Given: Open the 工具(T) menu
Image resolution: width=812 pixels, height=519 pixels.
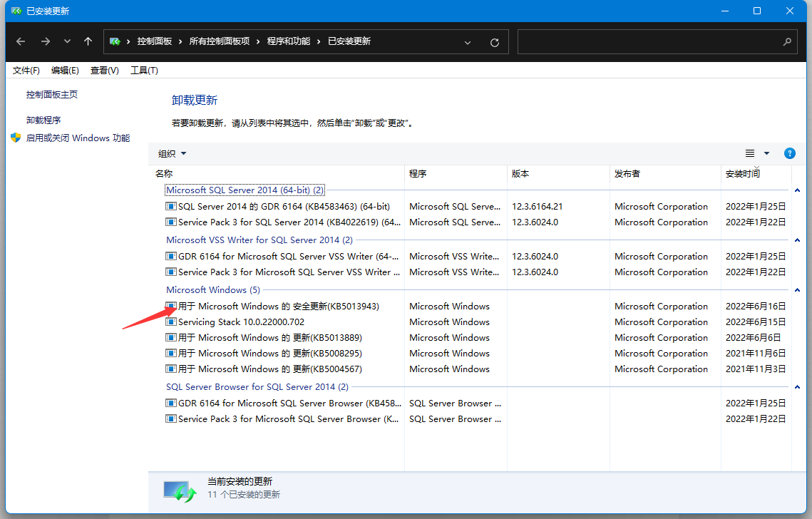Looking at the screenshot, I should click(x=144, y=71).
